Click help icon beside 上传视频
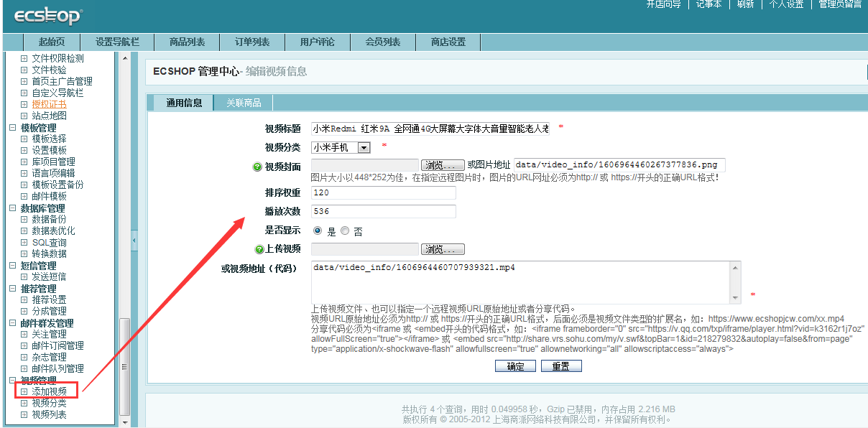Image resolution: width=868 pixels, height=428 pixels. click(259, 249)
